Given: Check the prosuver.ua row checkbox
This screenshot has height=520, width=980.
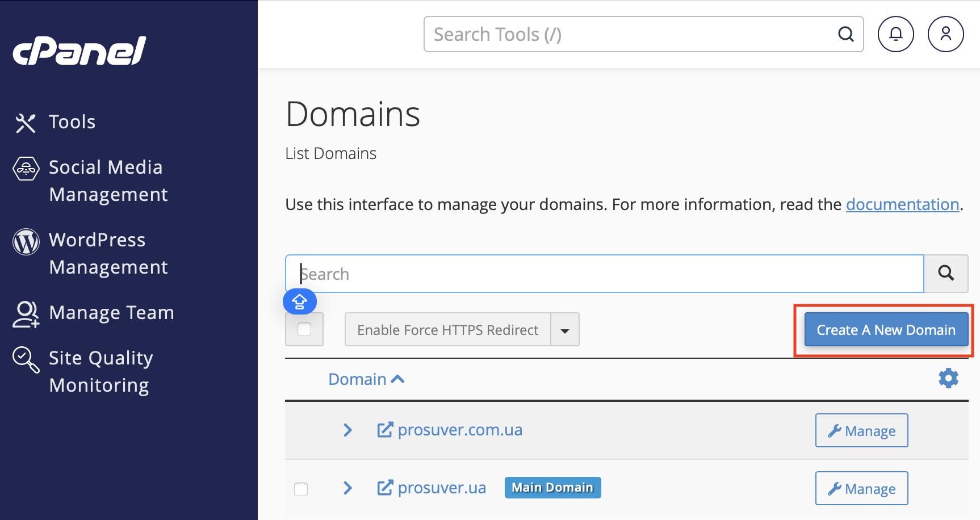Looking at the screenshot, I should click(x=301, y=488).
